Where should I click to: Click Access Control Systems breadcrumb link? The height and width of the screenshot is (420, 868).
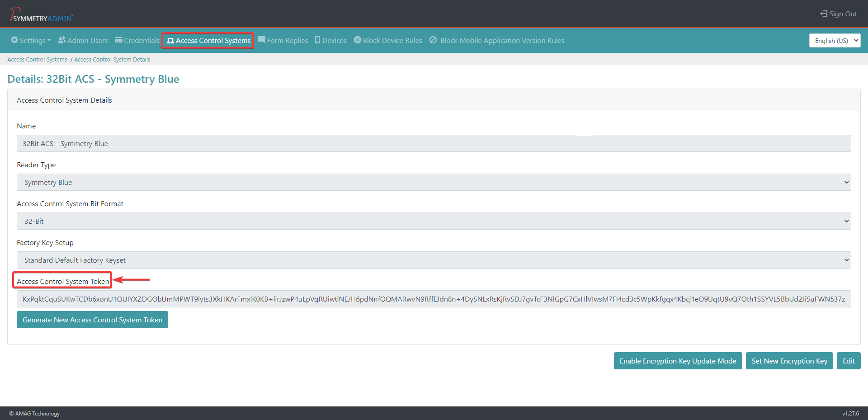[37, 59]
